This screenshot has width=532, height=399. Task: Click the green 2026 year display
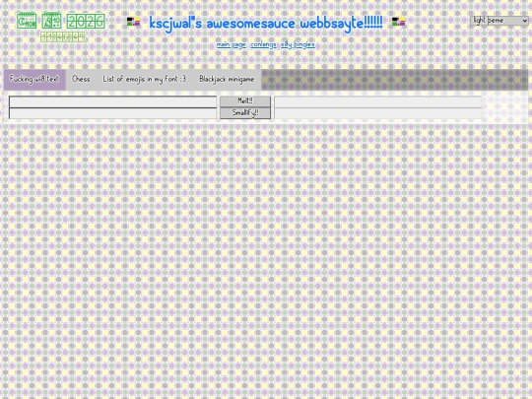(x=86, y=22)
